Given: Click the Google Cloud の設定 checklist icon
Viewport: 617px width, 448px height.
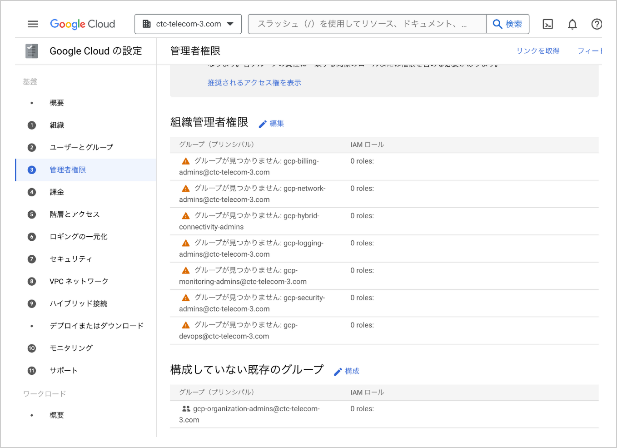Looking at the screenshot, I should point(32,51).
